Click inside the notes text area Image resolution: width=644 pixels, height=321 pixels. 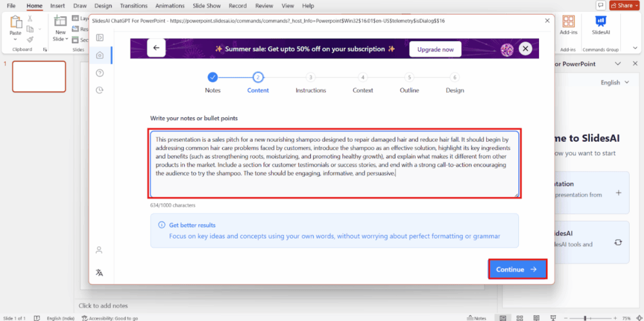click(334, 164)
